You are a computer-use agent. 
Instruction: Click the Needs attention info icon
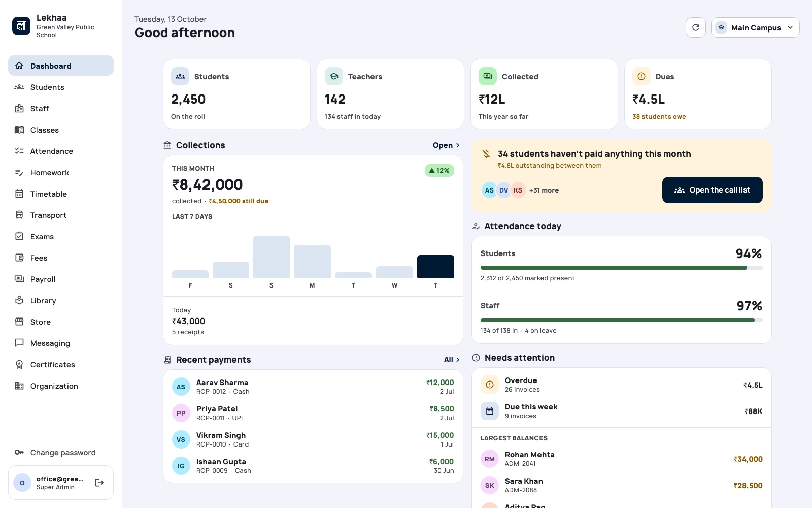click(x=476, y=358)
